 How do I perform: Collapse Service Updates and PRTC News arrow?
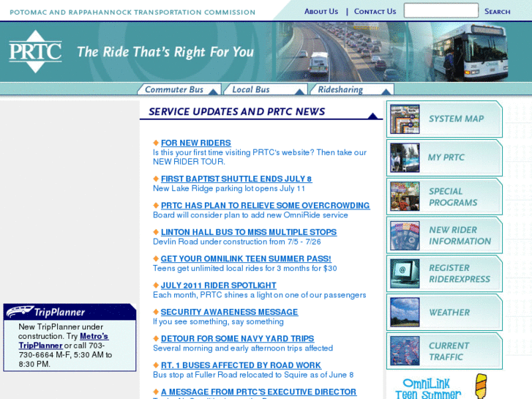[372, 116]
